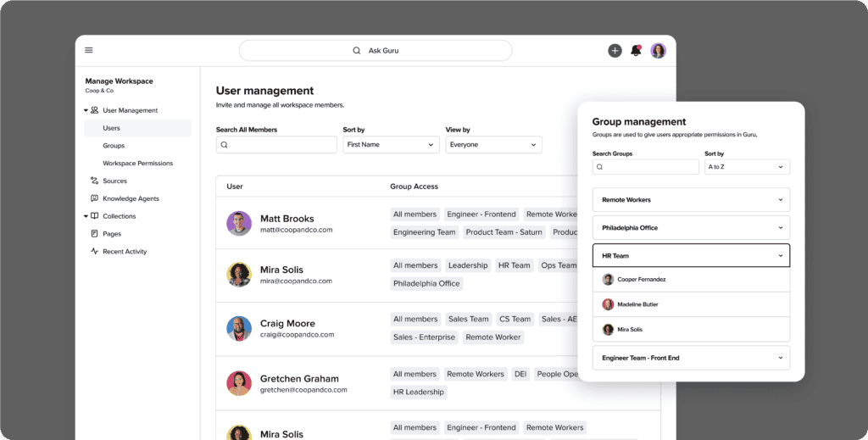This screenshot has width=868, height=440.
Task: Expand the Collections tree arrow
Action: point(86,216)
